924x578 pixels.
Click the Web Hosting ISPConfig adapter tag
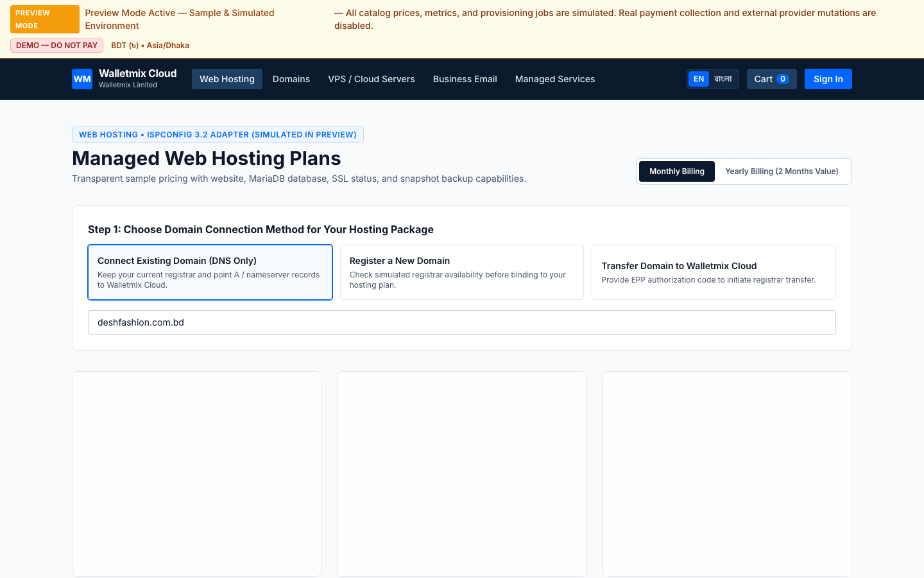coord(218,135)
